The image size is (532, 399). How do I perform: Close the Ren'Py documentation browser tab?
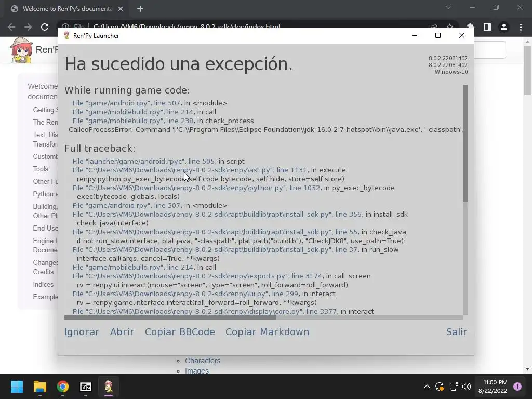coord(121,9)
